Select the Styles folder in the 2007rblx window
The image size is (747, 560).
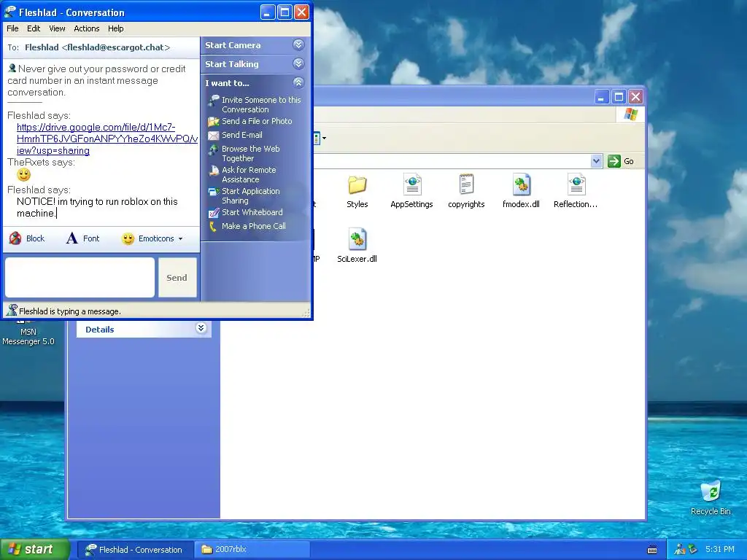click(357, 184)
